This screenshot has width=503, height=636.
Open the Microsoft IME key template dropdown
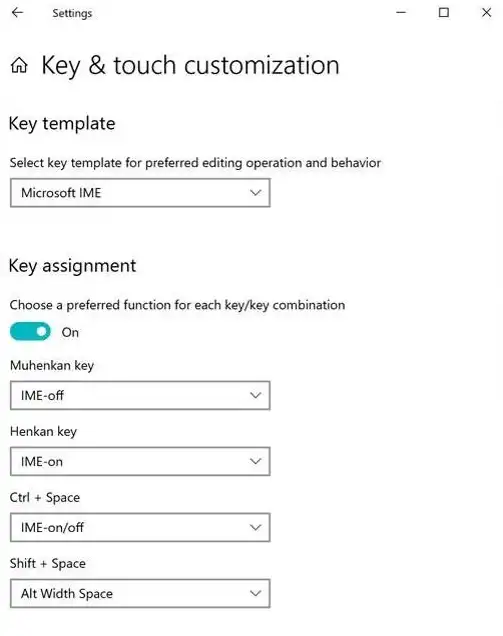pos(140,193)
